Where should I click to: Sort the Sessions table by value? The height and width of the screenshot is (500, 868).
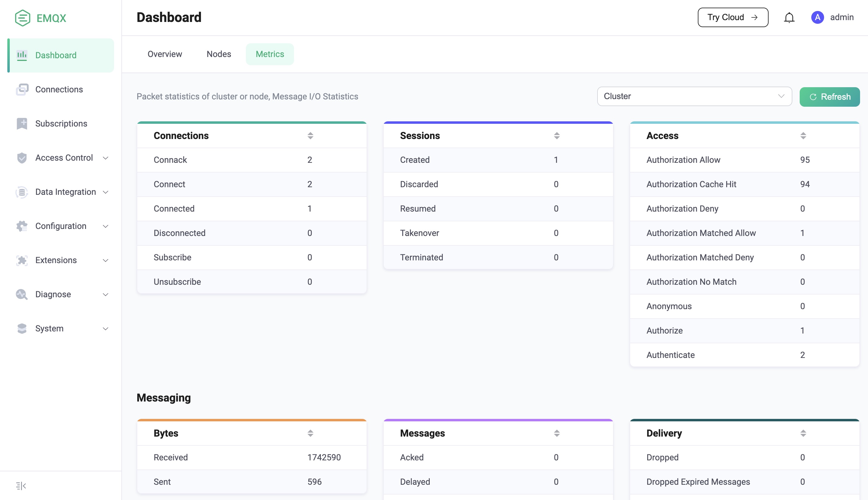click(x=557, y=136)
